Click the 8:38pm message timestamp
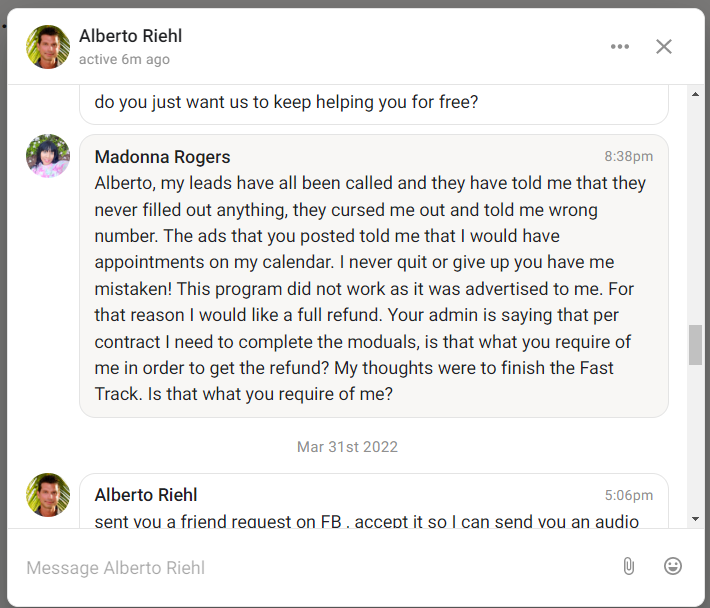Image resolution: width=710 pixels, height=608 pixels. tap(628, 157)
